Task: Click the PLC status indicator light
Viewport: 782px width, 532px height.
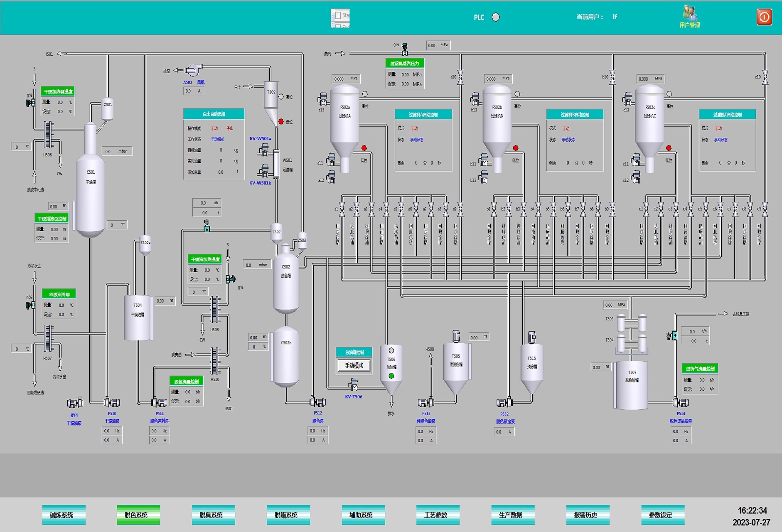Action: [x=496, y=17]
